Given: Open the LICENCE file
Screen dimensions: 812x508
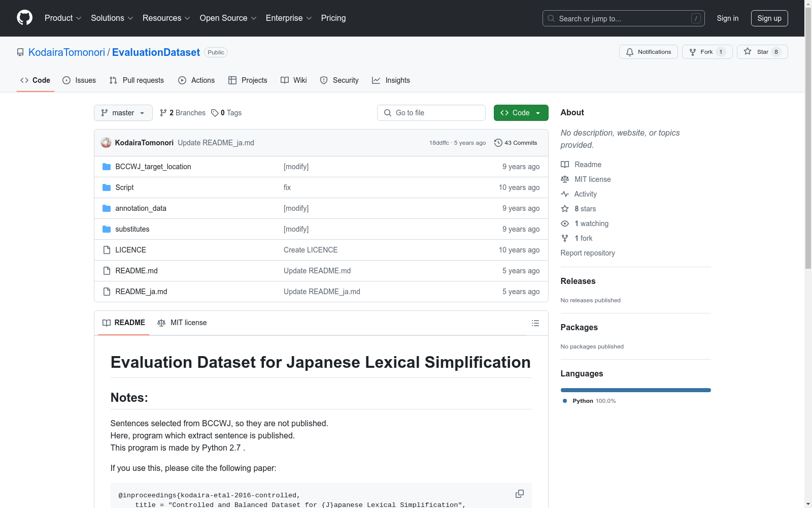Looking at the screenshot, I should pyautogui.click(x=130, y=250).
